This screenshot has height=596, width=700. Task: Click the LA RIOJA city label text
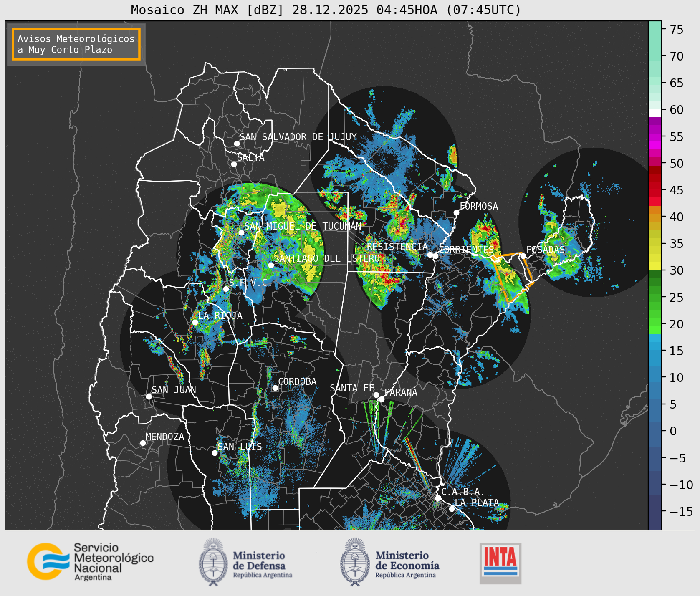pos(220,316)
